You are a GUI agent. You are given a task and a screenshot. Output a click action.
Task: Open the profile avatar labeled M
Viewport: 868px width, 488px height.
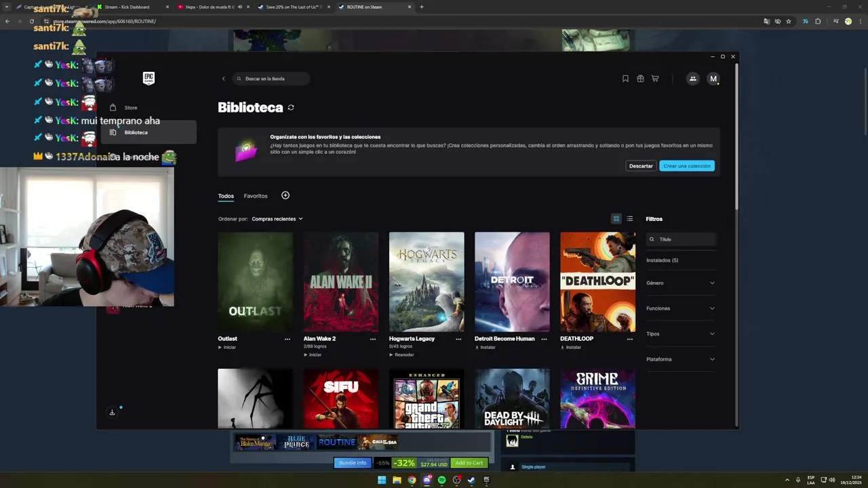pos(713,79)
